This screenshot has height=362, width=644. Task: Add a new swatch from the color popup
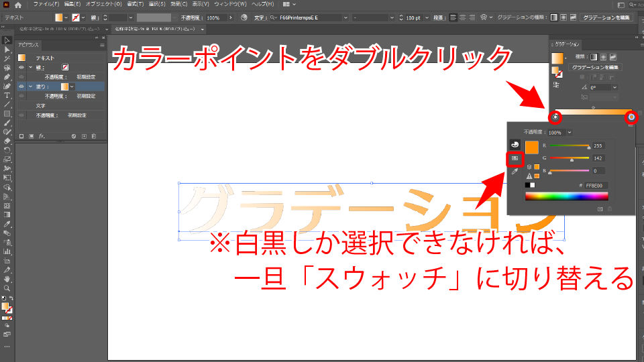[600, 209]
